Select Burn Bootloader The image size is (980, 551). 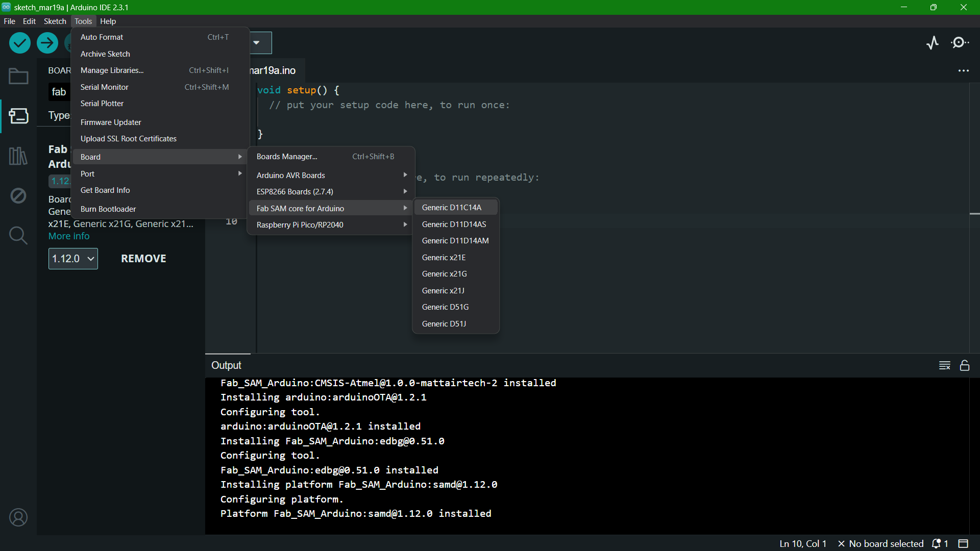pyautogui.click(x=160, y=209)
